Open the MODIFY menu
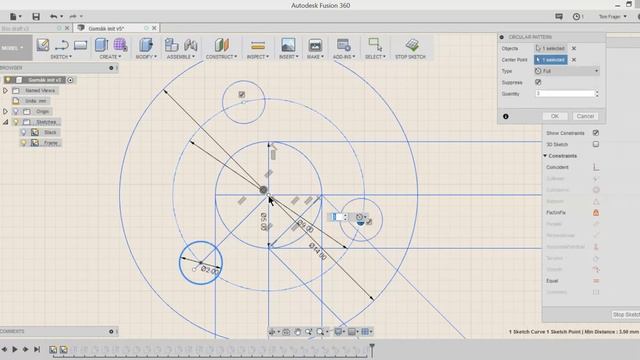The image size is (640, 360). pos(146,57)
